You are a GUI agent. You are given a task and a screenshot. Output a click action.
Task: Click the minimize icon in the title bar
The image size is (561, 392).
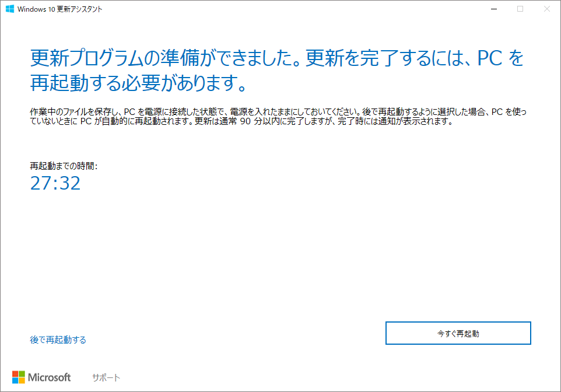[x=493, y=9]
